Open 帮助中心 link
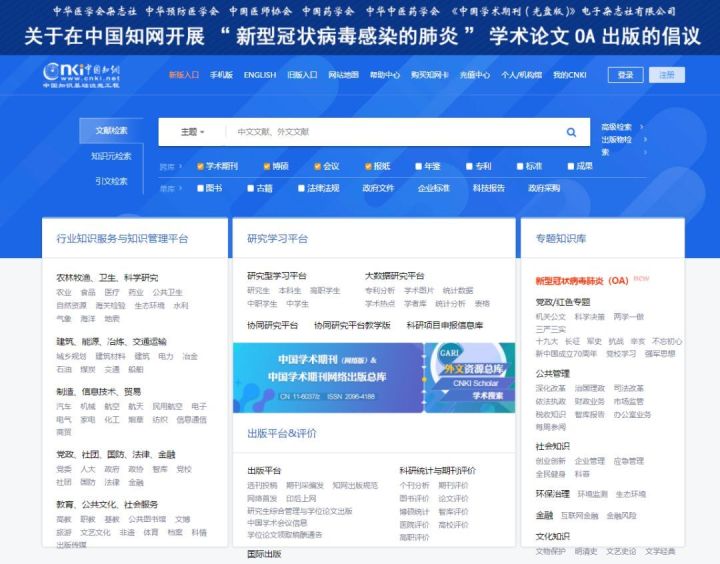This screenshot has height=564, width=720. coord(385,75)
